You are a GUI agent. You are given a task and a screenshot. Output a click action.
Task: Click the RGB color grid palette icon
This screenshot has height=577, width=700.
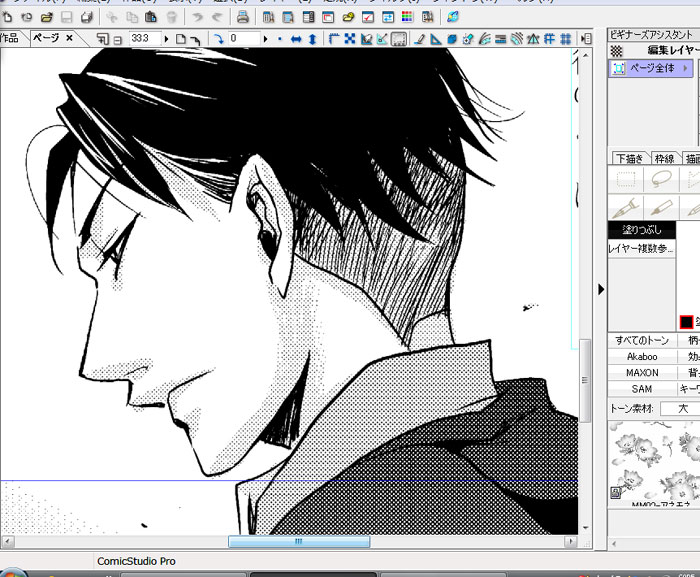(407, 17)
